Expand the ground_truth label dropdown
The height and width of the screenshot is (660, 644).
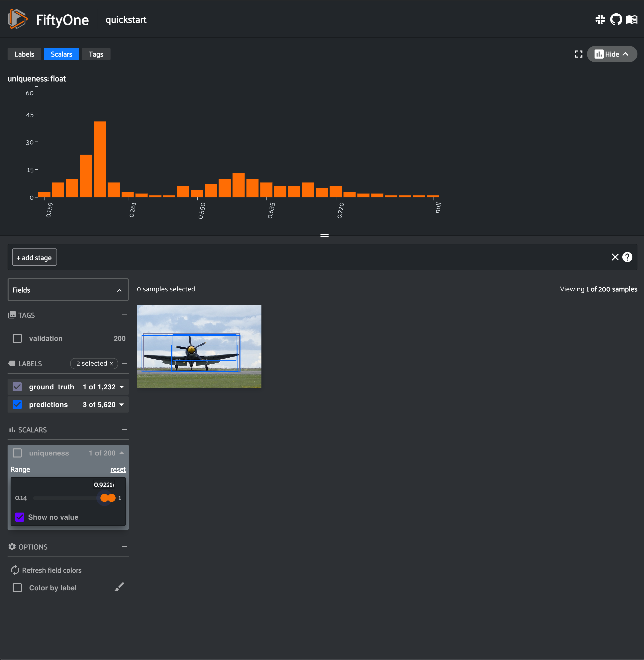coord(121,387)
